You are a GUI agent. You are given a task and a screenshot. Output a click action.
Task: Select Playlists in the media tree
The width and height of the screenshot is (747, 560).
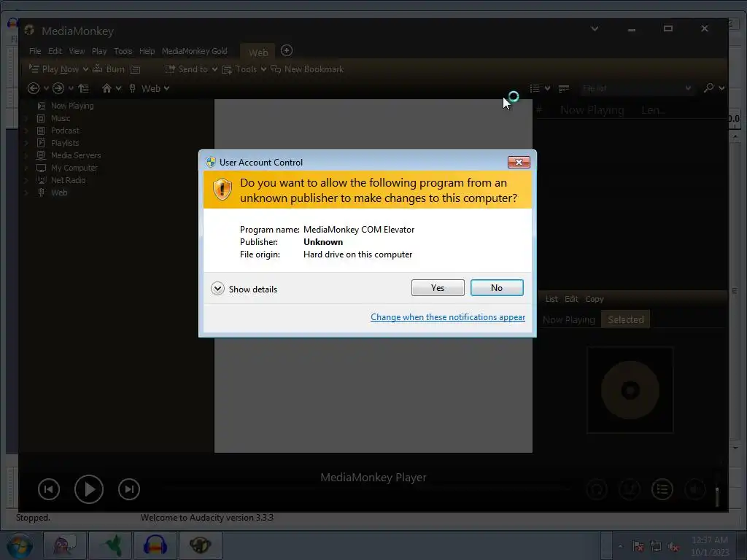click(x=65, y=143)
